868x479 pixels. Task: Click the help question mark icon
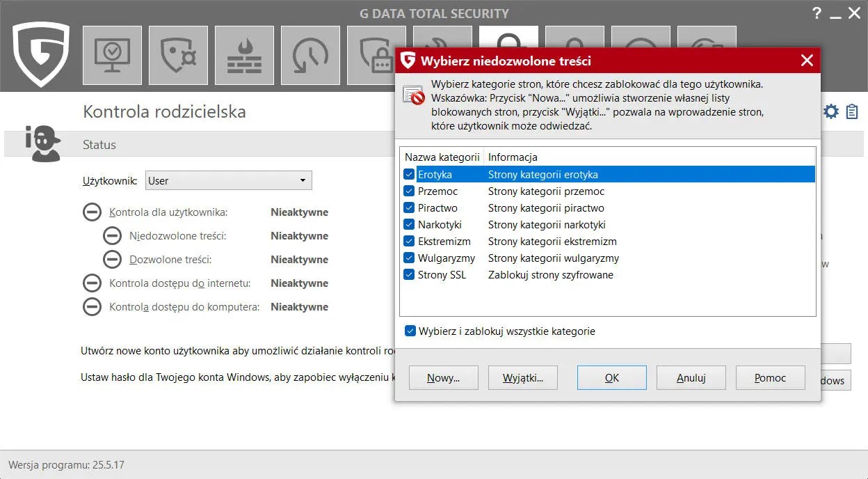[x=817, y=13]
